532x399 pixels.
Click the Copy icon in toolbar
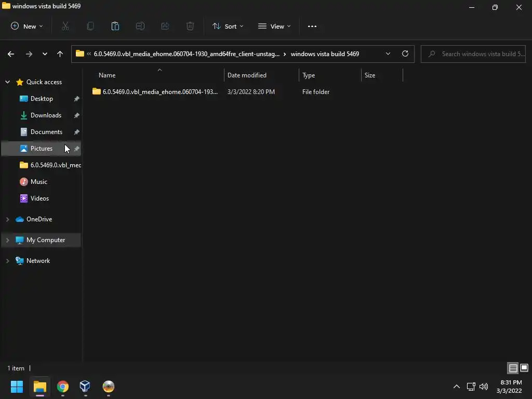click(x=90, y=26)
